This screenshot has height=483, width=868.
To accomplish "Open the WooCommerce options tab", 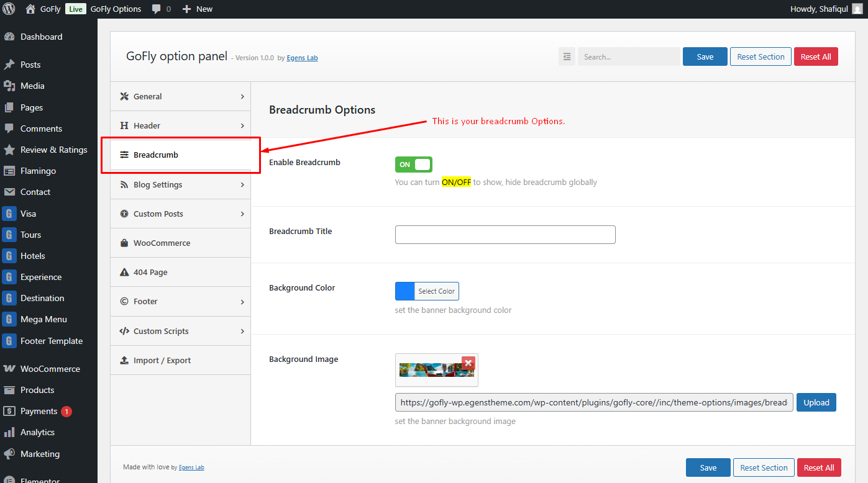I will coord(181,243).
